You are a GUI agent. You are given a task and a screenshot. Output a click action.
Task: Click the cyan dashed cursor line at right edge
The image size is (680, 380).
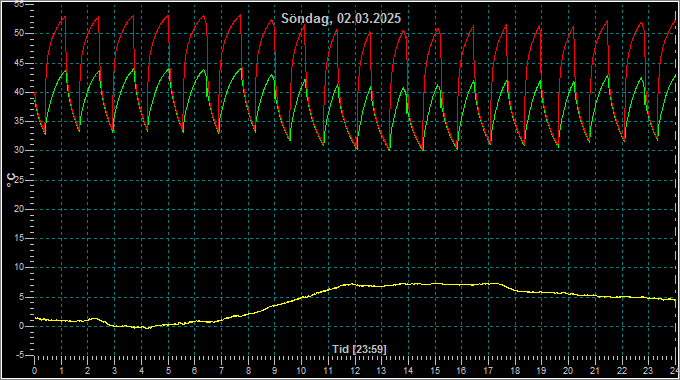click(676, 182)
